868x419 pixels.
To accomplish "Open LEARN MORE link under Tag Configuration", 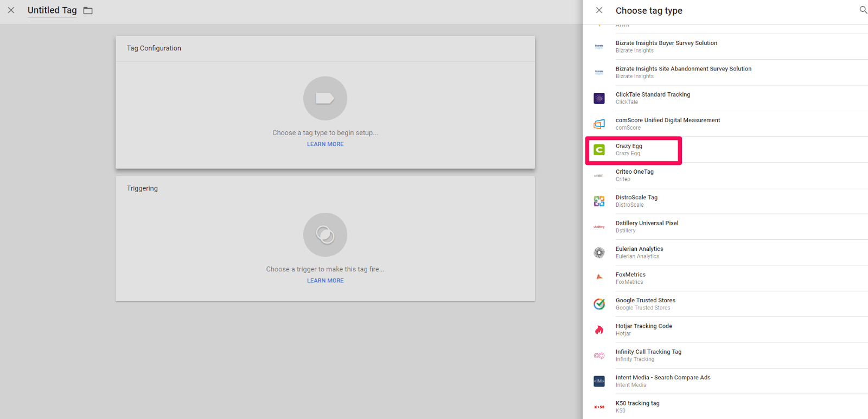I will tap(325, 144).
